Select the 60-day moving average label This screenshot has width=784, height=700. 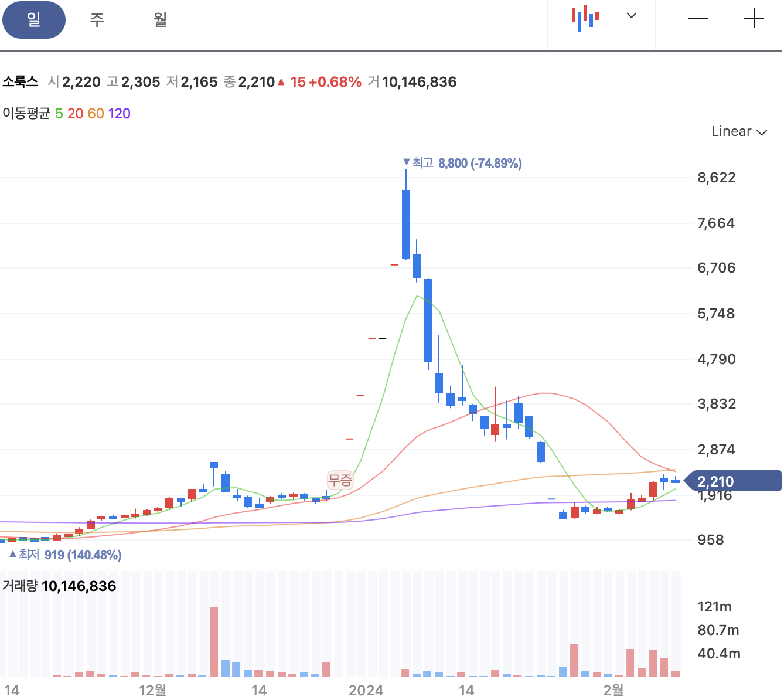pyautogui.click(x=96, y=114)
